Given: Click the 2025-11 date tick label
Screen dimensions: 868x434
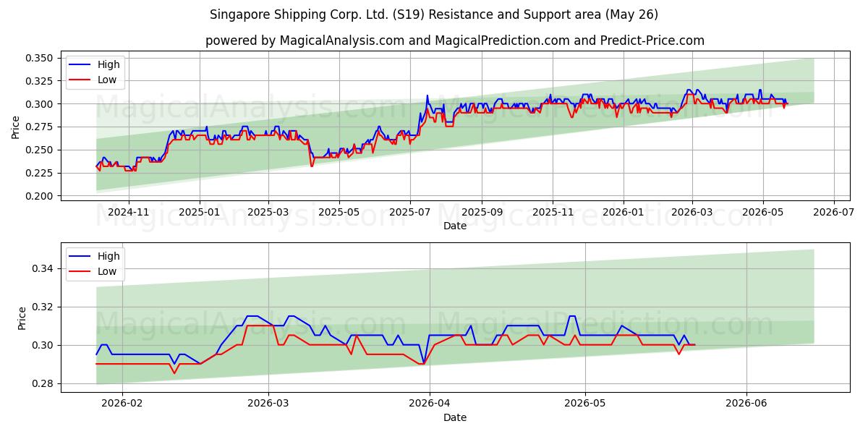Looking at the screenshot, I should pyautogui.click(x=553, y=212).
